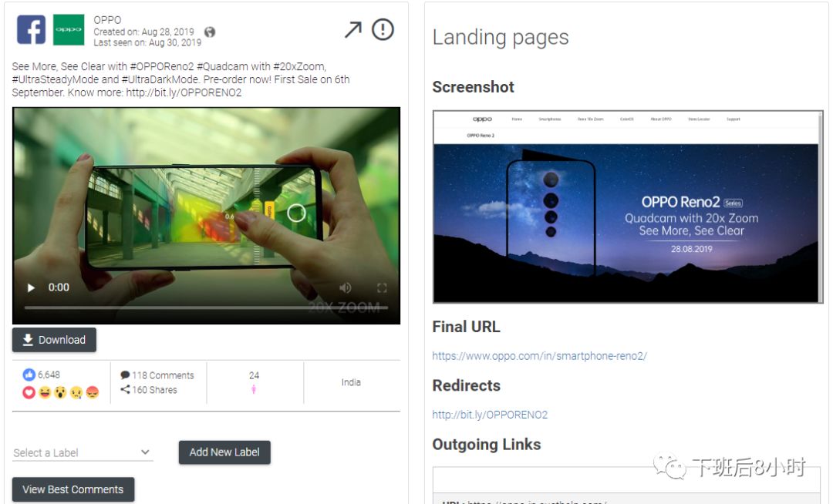
Task: Click the Add New Label button
Action: pos(224,452)
